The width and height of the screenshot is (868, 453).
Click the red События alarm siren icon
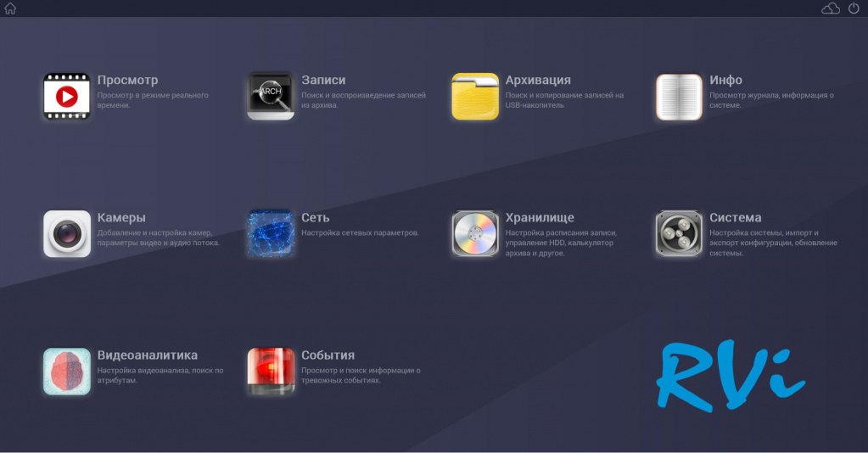(x=271, y=372)
